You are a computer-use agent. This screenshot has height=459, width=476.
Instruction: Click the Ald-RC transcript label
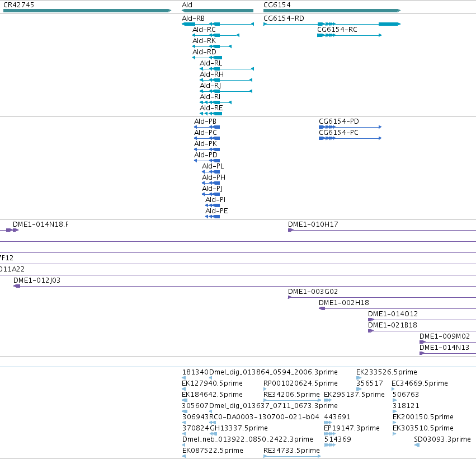click(204, 30)
